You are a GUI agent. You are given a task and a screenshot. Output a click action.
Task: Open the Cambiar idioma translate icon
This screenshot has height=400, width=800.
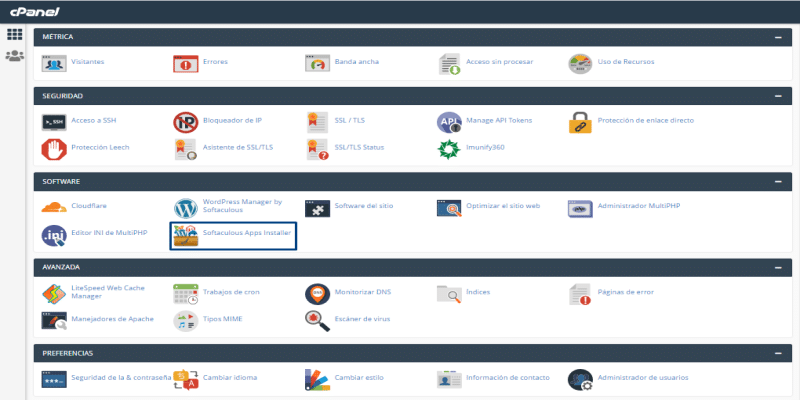(186, 380)
